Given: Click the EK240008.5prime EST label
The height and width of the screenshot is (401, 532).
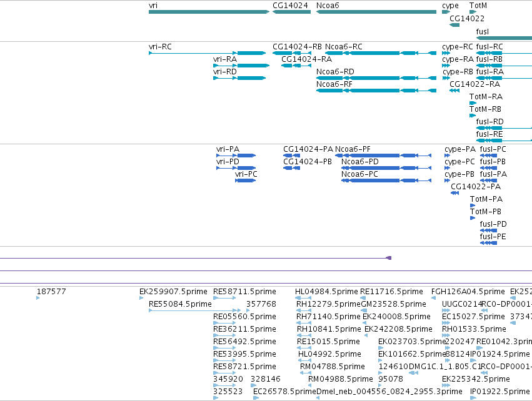Looking at the screenshot, I should [396, 317].
